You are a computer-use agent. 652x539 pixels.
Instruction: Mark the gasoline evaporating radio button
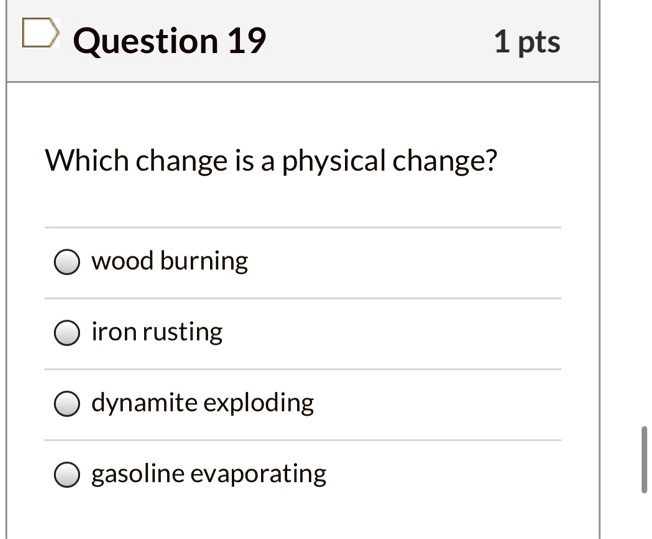[x=67, y=474]
